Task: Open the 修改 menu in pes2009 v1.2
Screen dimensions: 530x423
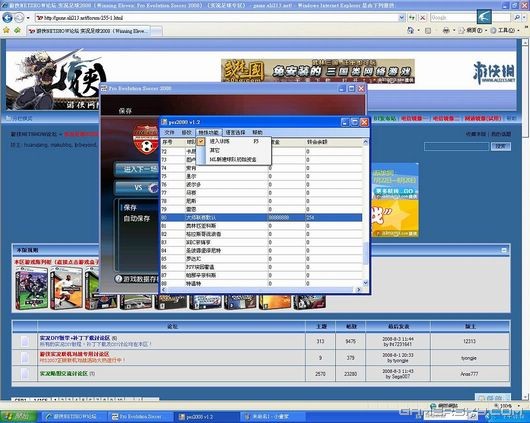Action: point(187,132)
